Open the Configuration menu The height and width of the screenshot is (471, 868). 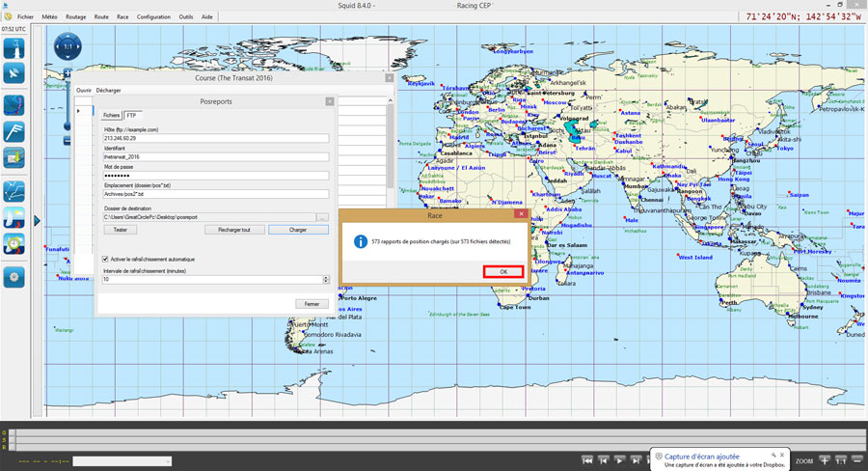click(153, 16)
